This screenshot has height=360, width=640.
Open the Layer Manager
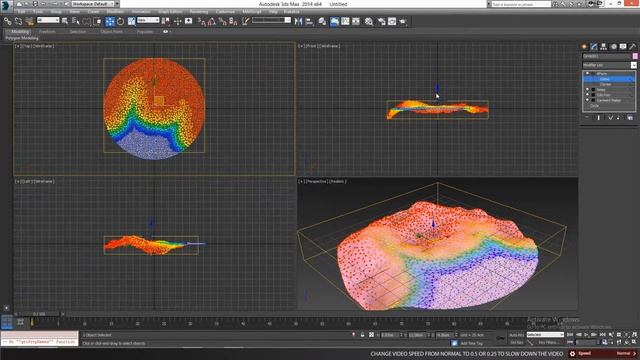(x=322, y=21)
